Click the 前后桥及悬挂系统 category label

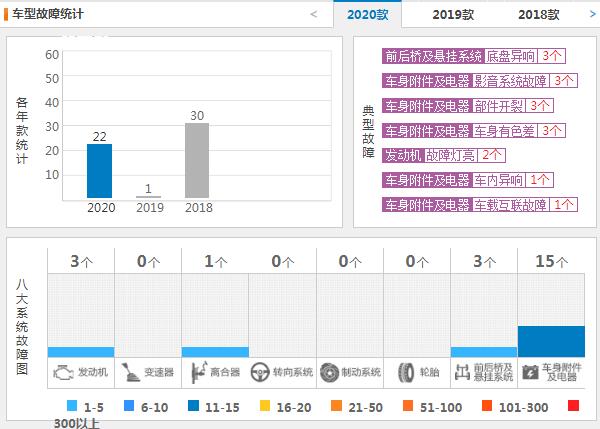(433, 56)
